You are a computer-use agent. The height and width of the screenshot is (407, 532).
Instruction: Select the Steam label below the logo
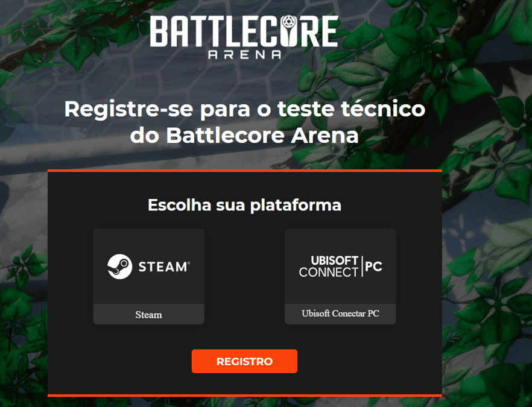[148, 315]
